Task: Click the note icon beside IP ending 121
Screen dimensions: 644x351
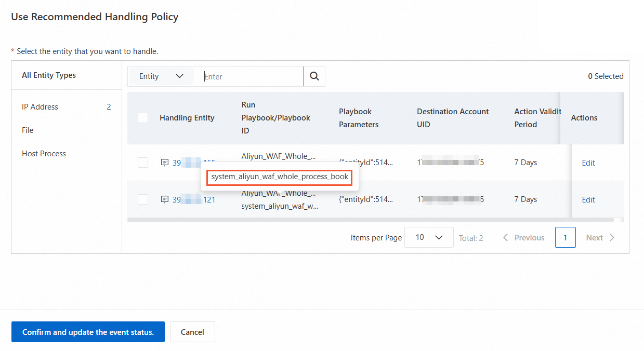Action: click(x=165, y=199)
